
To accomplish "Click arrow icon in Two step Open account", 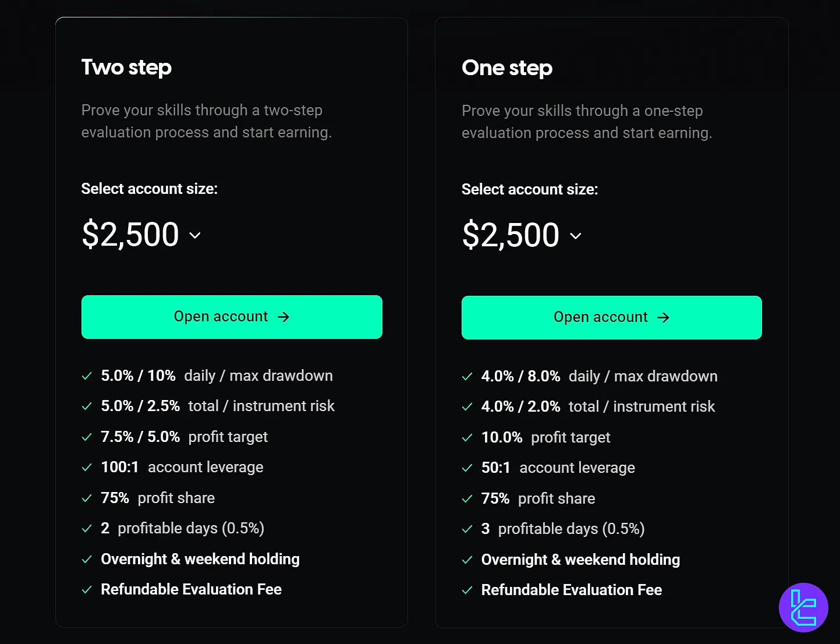I will click(283, 317).
